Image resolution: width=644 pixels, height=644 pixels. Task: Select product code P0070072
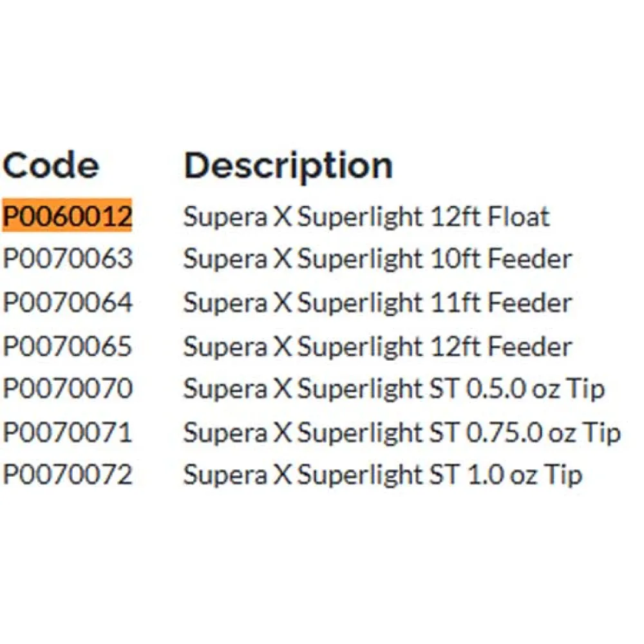click(67, 475)
